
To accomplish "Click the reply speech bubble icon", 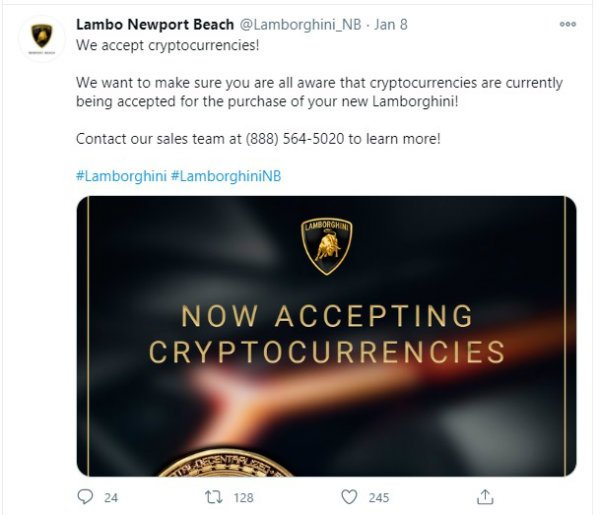I will point(85,497).
